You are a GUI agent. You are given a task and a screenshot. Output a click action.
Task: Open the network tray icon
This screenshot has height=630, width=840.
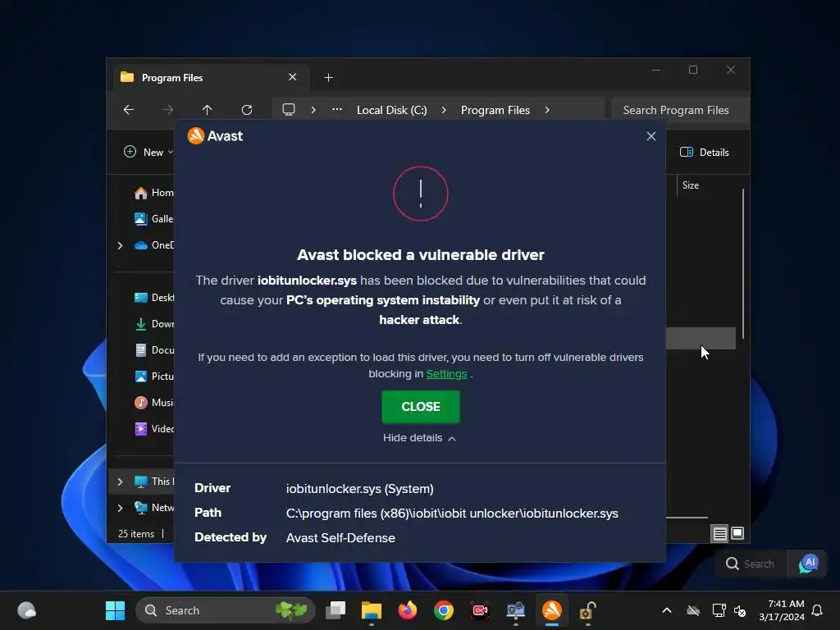pos(719,610)
